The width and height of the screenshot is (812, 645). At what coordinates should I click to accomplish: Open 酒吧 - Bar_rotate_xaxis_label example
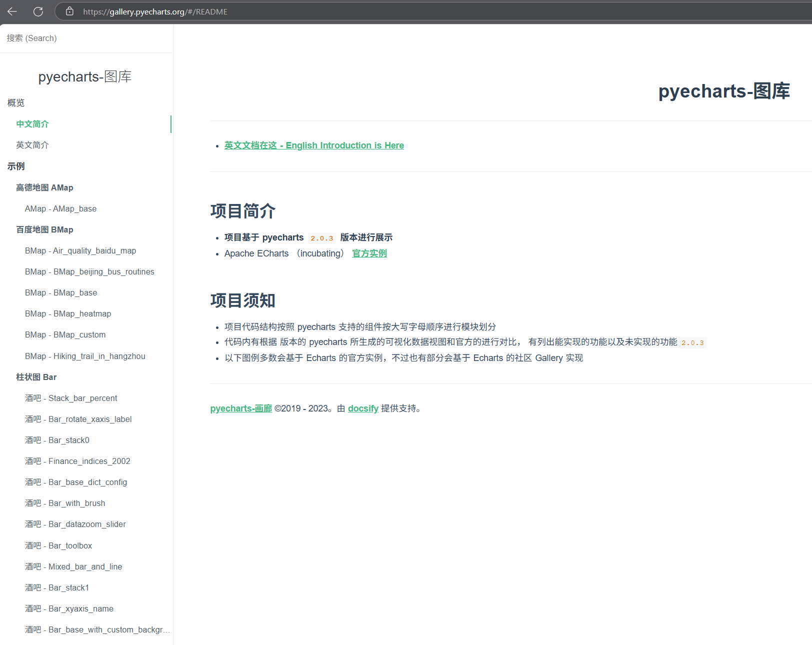78,419
